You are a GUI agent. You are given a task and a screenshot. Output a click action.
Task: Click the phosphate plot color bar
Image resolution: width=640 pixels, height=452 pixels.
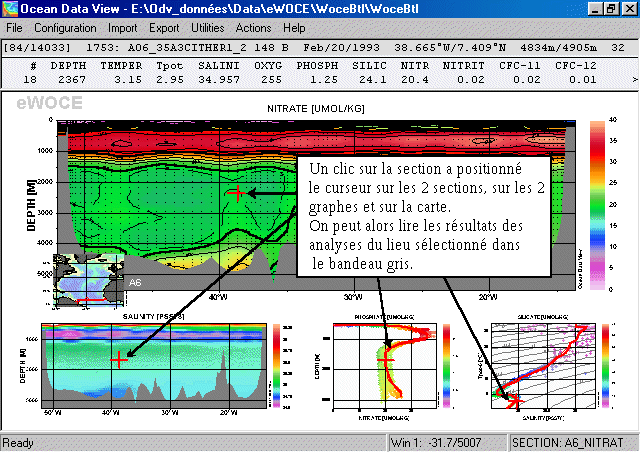[x=447, y=366]
